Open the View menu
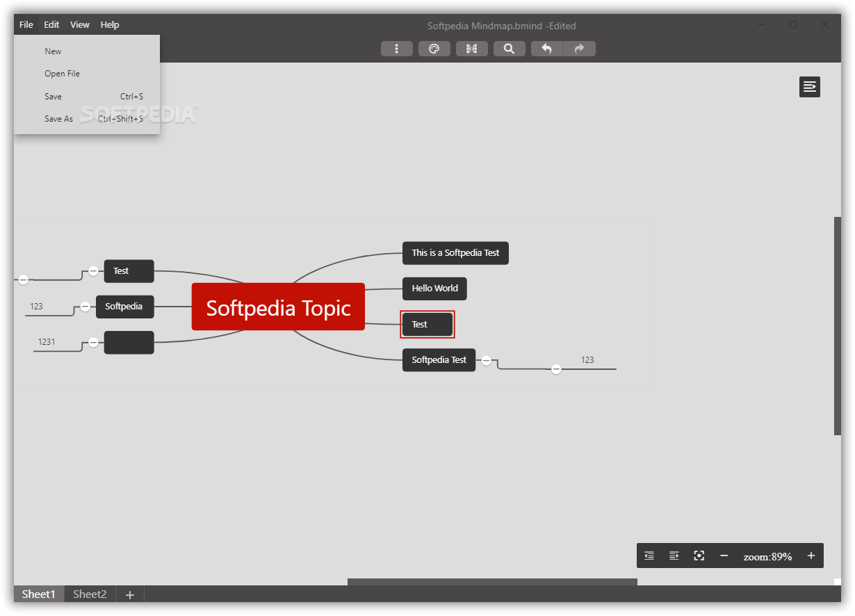The image size is (855, 616). (x=80, y=24)
